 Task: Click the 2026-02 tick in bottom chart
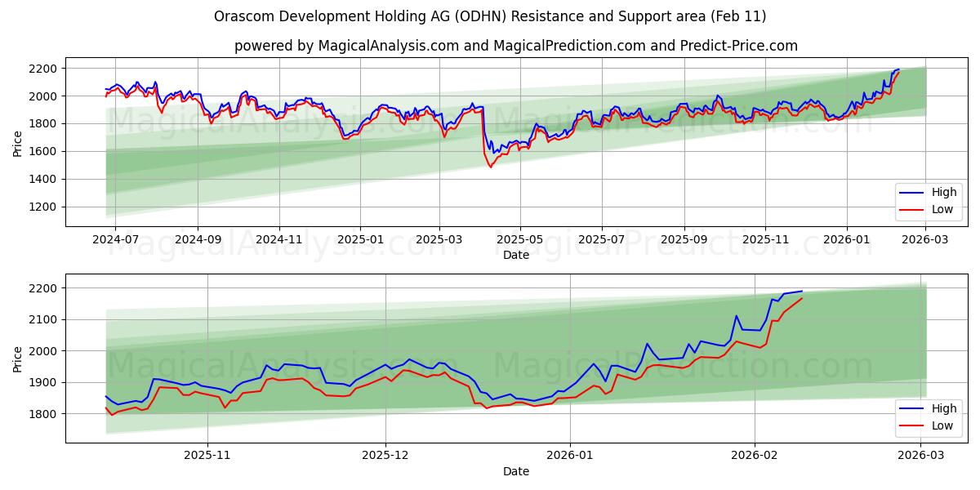[755, 456]
